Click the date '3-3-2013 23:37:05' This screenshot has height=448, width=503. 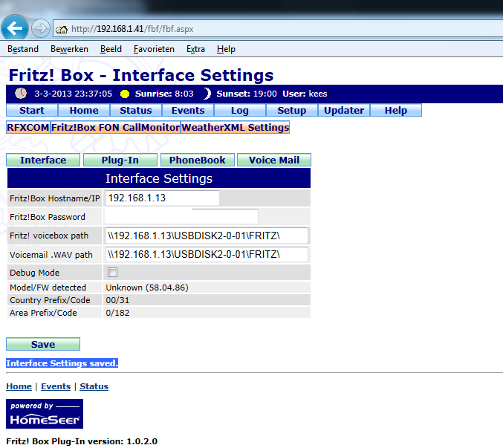[73, 94]
